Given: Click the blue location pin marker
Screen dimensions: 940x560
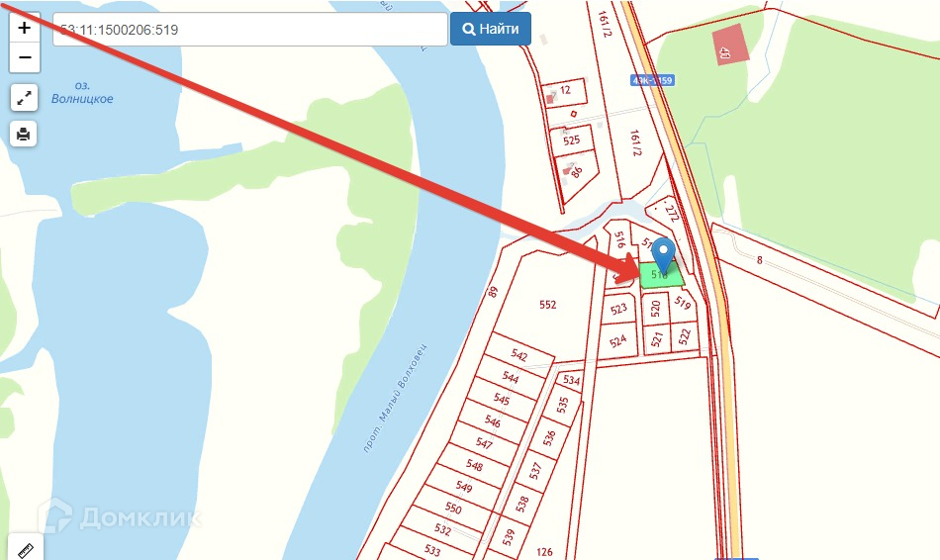Looking at the screenshot, I should tap(663, 254).
